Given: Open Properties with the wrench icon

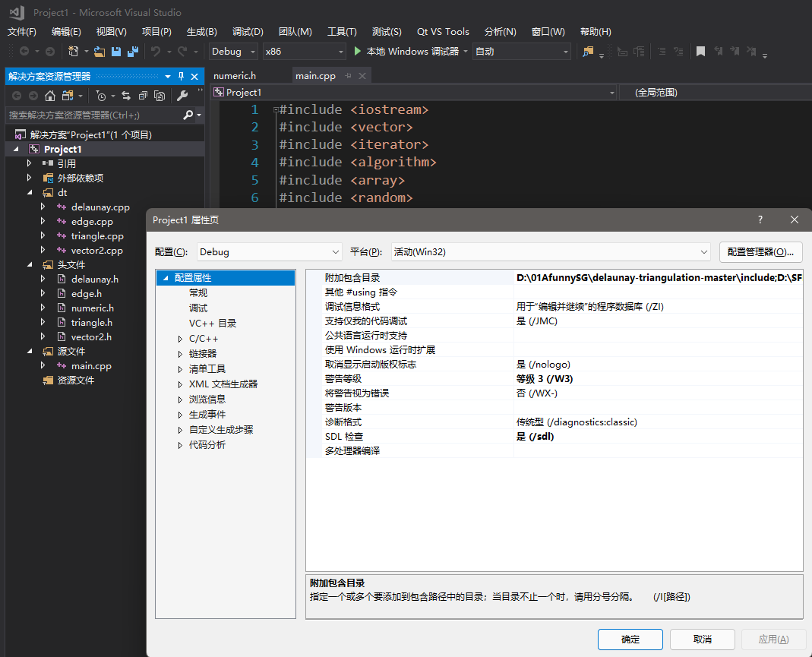Looking at the screenshot, I should (x=182, y=96).
